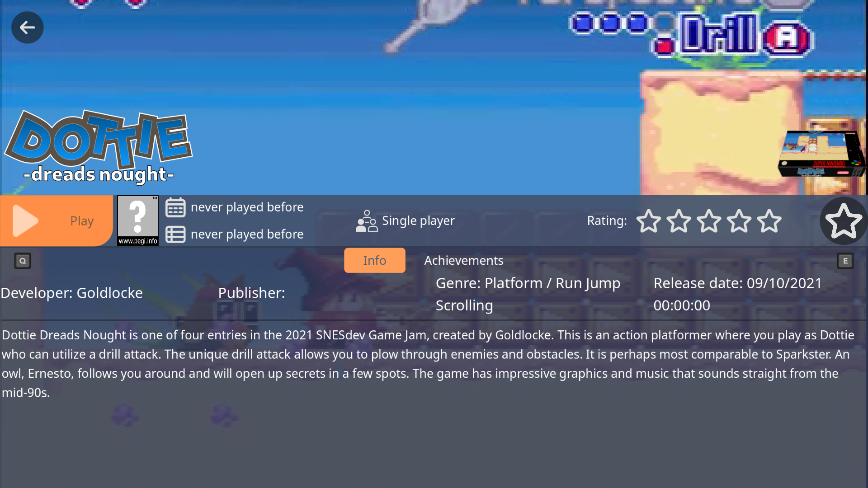Switch to the Achievements tab
868x488 pixels.
(x=464, y=260)
